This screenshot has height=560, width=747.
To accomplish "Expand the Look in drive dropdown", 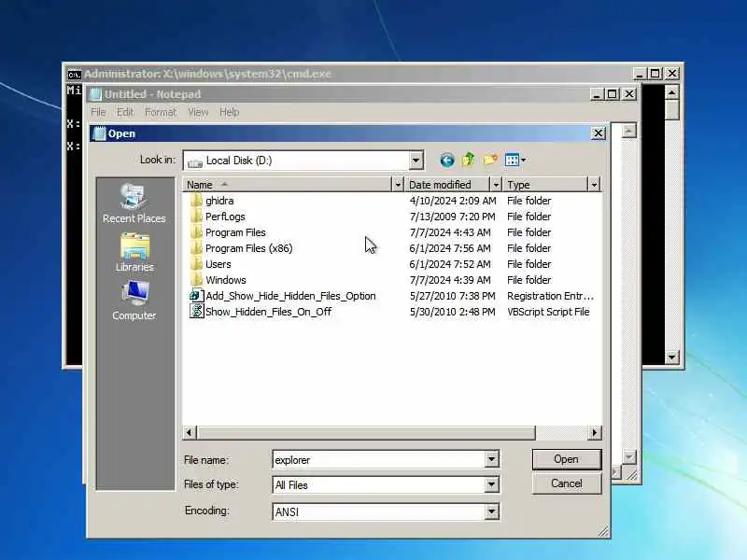I will 416,161.
